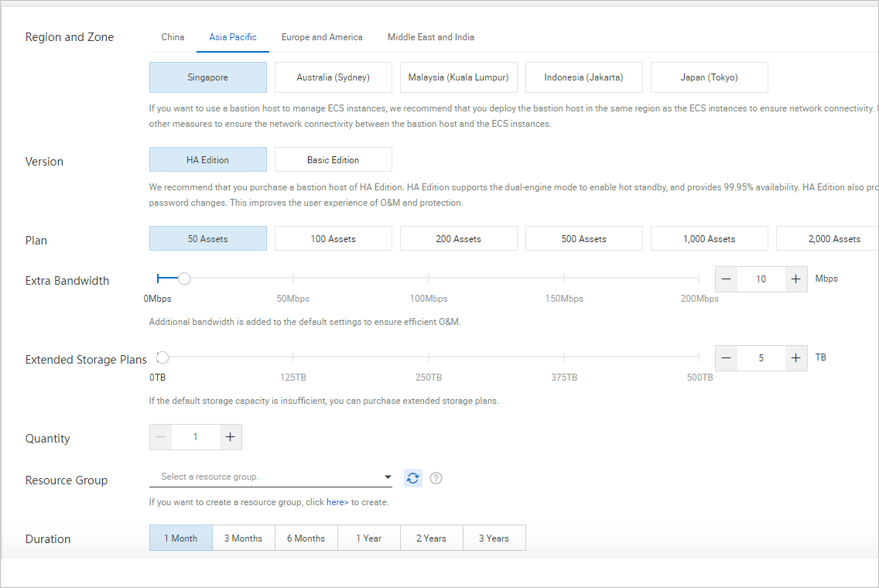Set bandwidth slider to 100Mbps mark
The width and height of the screenshot is (879, 588).
coord(429,278)
